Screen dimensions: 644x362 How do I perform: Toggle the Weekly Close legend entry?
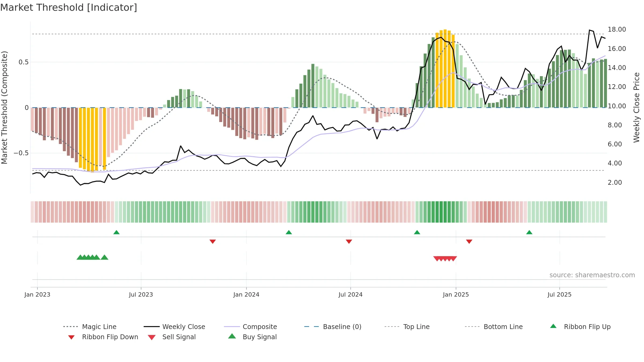click(174, 327)
